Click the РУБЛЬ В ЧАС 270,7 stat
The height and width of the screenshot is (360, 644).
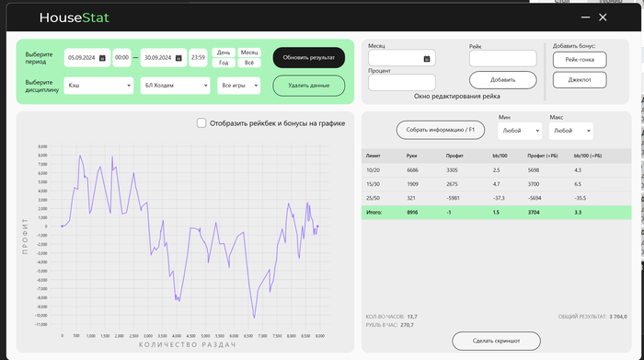pos(390,325)
